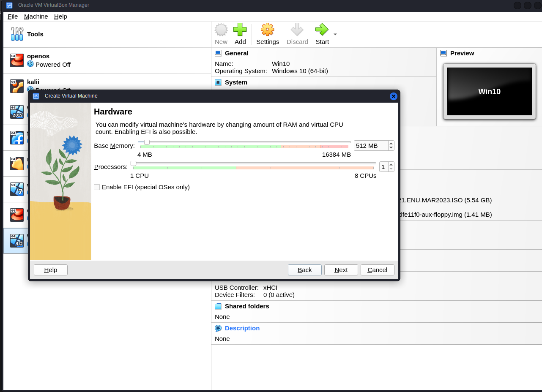Select the openos virtual machine icon
This screenshot has height=392, width=542.
pos(17,60)
